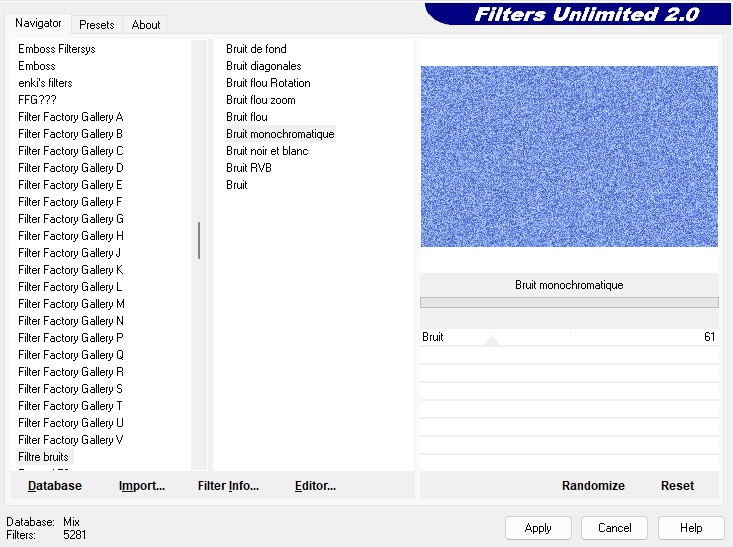This screenshot has height=547, width=733.
Task: Open the About tab
Action: (146, 25)
